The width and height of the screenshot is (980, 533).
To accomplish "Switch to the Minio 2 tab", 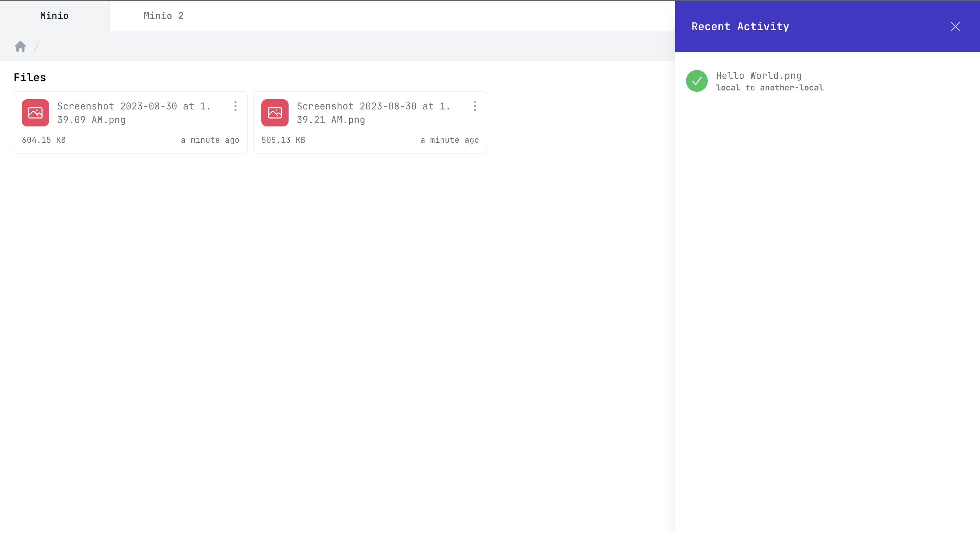I will pyautogui.click(x=163, y=16).
